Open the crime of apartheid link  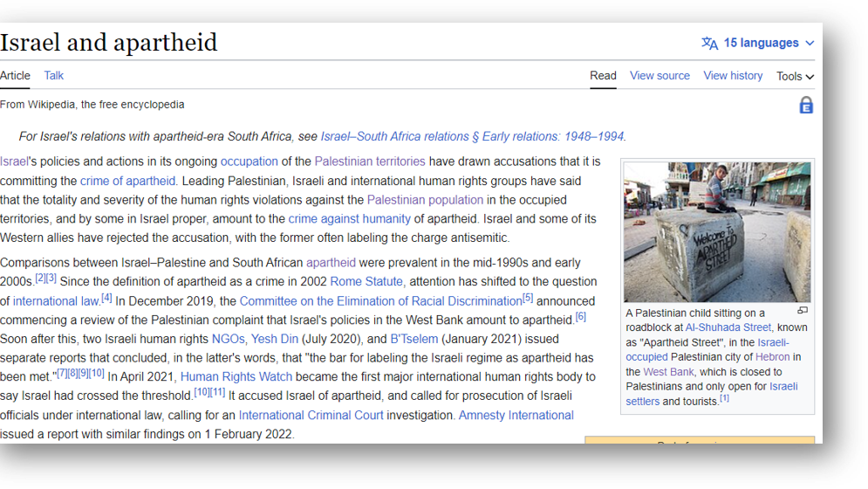point(127,181)
